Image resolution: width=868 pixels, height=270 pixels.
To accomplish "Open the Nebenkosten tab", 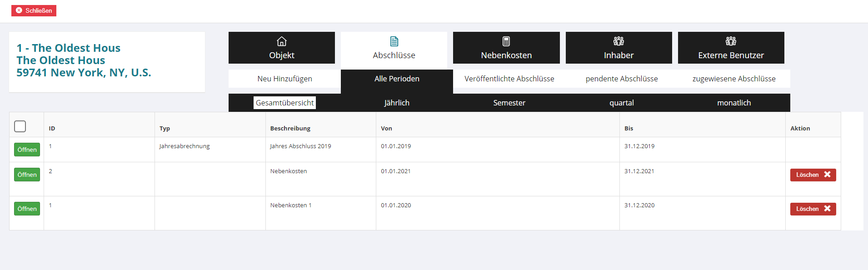I will (x=506, y=48).
